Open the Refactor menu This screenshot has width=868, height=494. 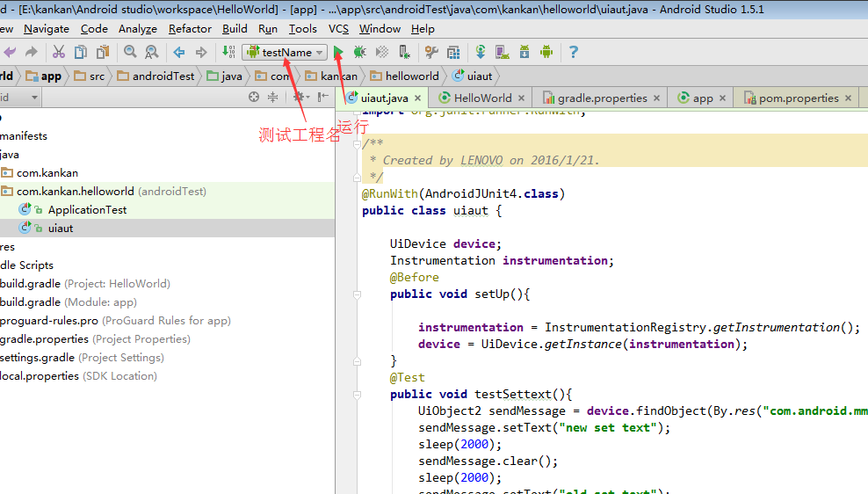(190, 29)
